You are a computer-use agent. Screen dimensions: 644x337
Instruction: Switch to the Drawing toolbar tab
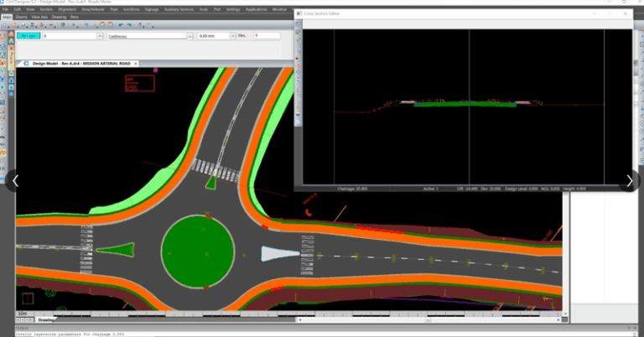pyautogui.click(x=60, y=17)
